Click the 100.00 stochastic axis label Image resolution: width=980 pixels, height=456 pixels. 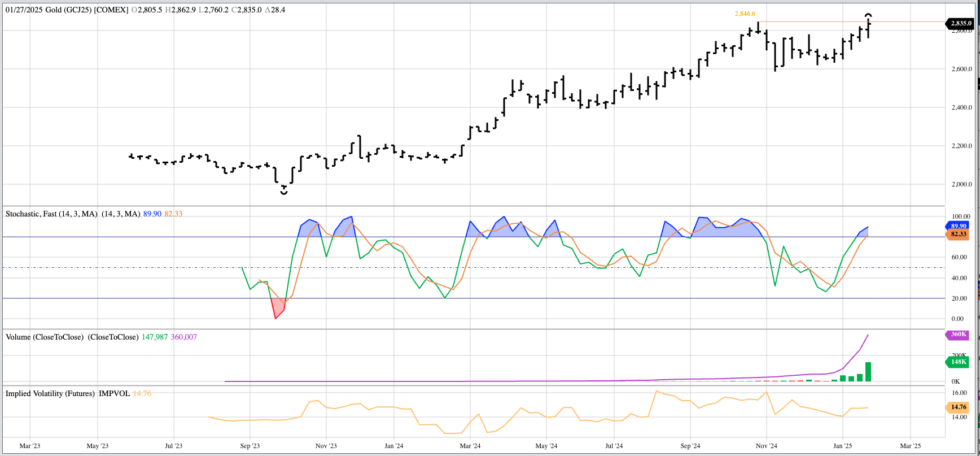click(x=961, y=216)
